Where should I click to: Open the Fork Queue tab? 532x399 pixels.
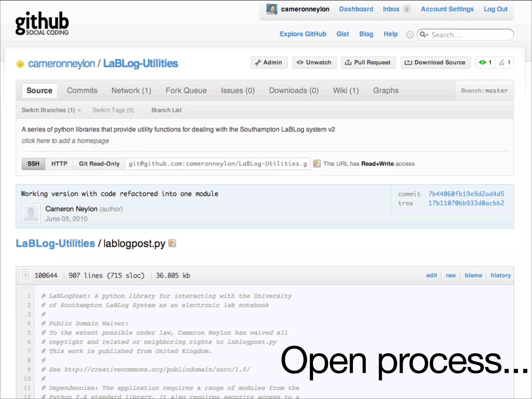(x=186, y=91)
